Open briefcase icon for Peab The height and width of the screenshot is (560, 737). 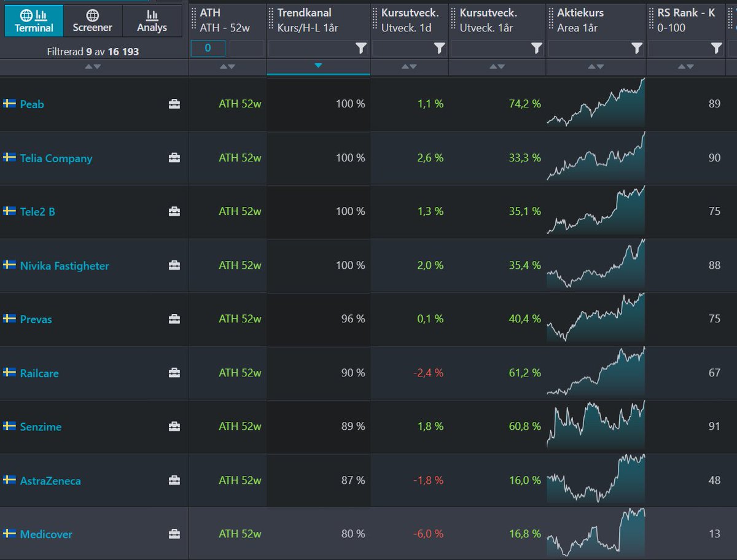tap(174, 104)
